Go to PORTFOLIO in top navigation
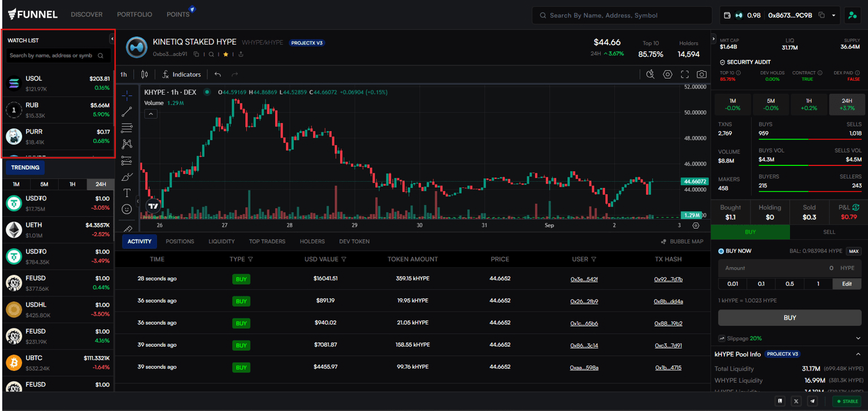Viewport: 868px width, 411px height. click(x=134, y=15)
